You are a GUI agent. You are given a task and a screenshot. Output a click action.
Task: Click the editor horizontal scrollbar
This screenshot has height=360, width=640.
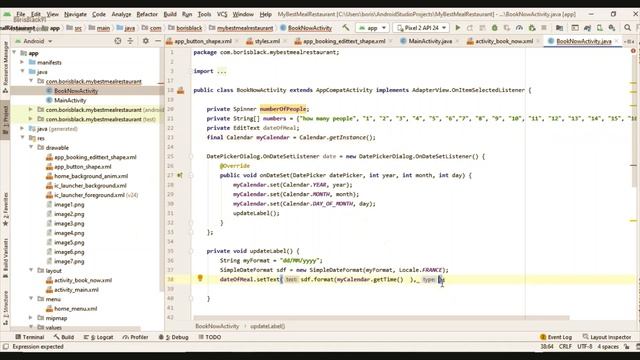coord(381,317)
